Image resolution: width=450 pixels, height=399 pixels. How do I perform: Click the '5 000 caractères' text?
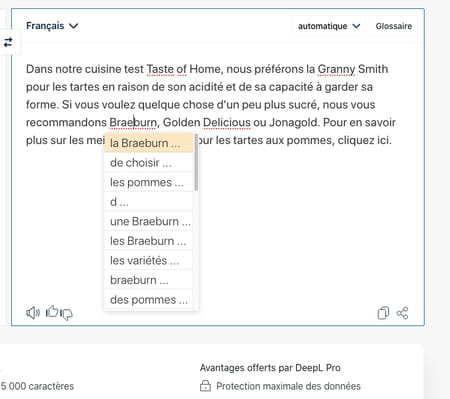[37, 386]
